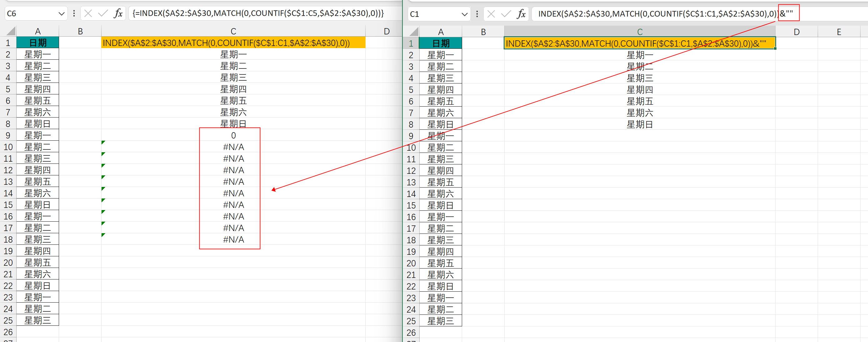868x342 pixels.
Task: Click Cancel X icon in left formula bar
Action: pos(88,13)
